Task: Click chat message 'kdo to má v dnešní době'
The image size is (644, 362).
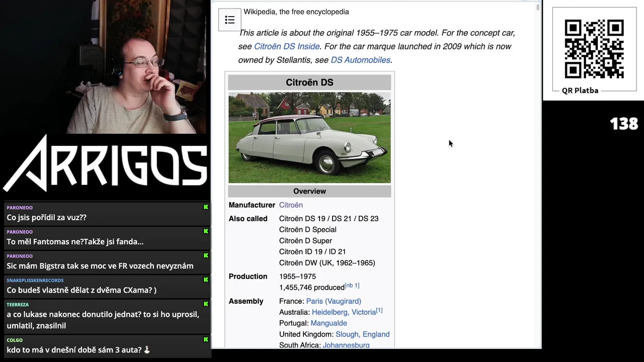Action: [x=78, y=349]
